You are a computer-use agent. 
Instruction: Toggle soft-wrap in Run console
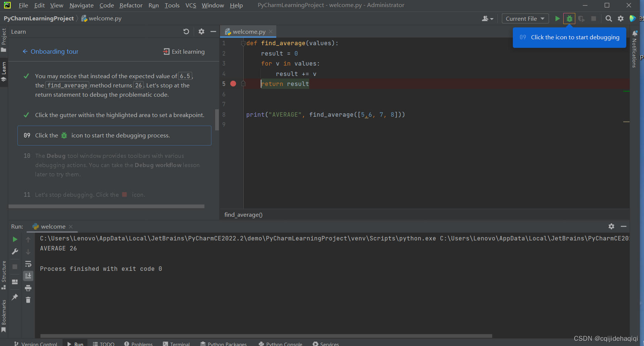(28, 264)
